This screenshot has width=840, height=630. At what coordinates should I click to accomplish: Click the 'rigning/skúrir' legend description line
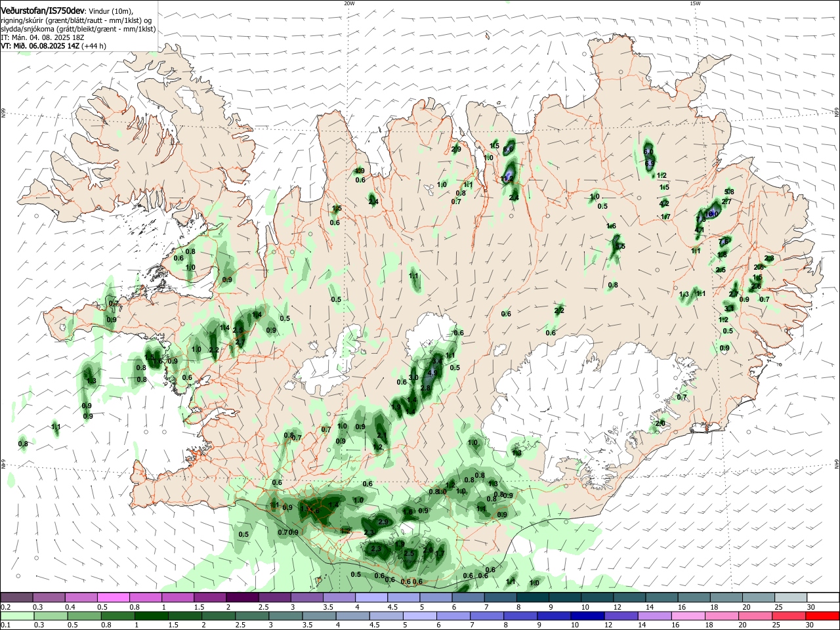pyautogui.click(x=75, y=20)
